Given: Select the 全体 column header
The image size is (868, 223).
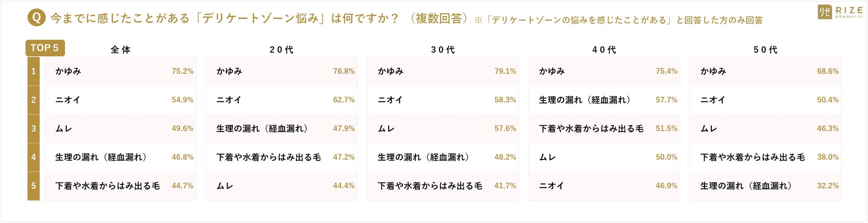Looking at the screenshot, I should pos(121,50).
